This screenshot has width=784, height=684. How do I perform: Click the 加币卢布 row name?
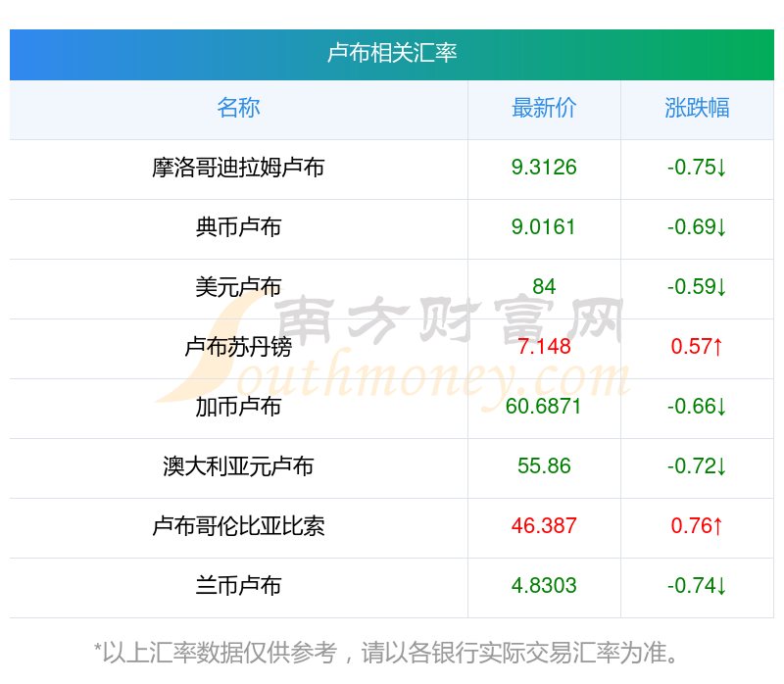(x=238, y=407)
